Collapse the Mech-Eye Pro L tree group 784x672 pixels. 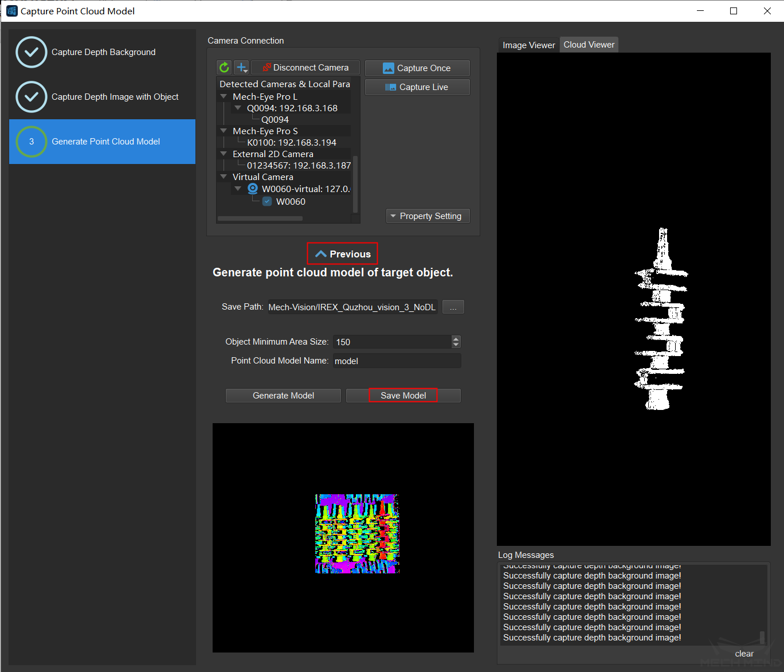point(224,97)
